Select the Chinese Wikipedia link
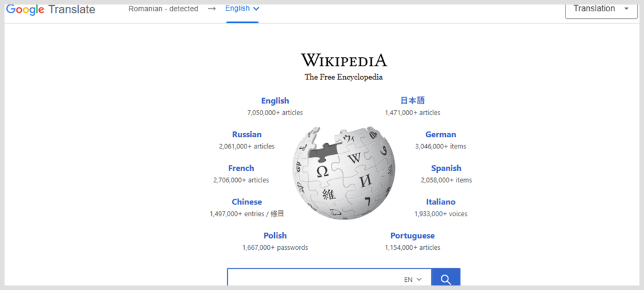Screen dimensions: 644x290 click(247, 202)
